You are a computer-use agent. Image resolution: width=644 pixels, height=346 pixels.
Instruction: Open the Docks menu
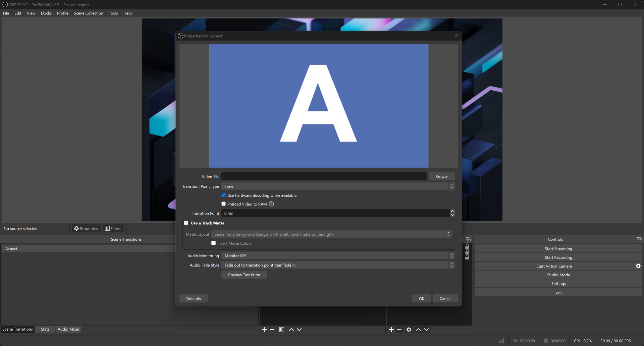[46, 13]
